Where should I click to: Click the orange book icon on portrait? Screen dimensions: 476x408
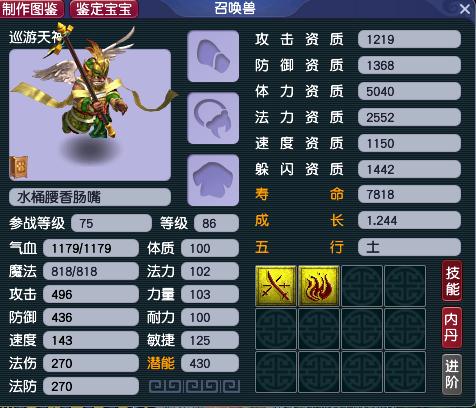[x=19, y=168]
